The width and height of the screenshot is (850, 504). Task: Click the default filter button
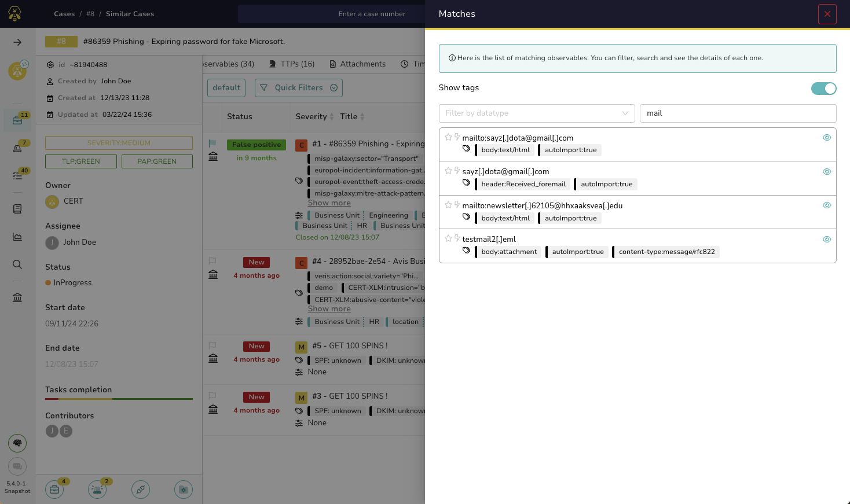click(226, 87)
